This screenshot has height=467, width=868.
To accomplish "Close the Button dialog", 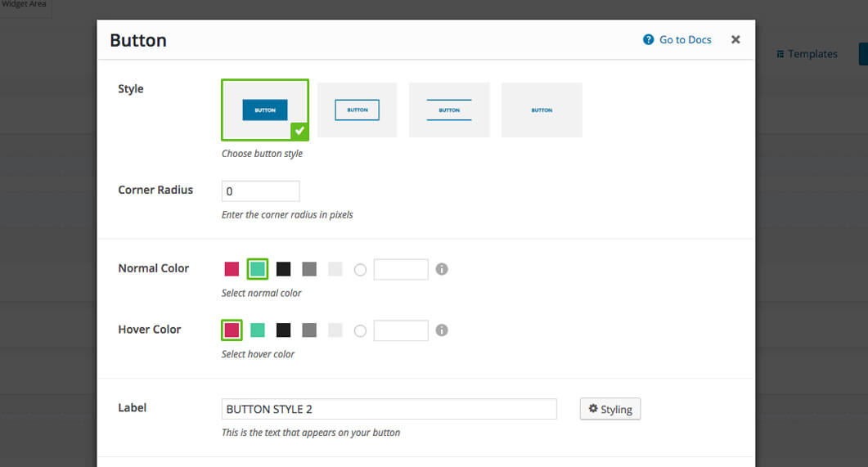I will point(735,39).
